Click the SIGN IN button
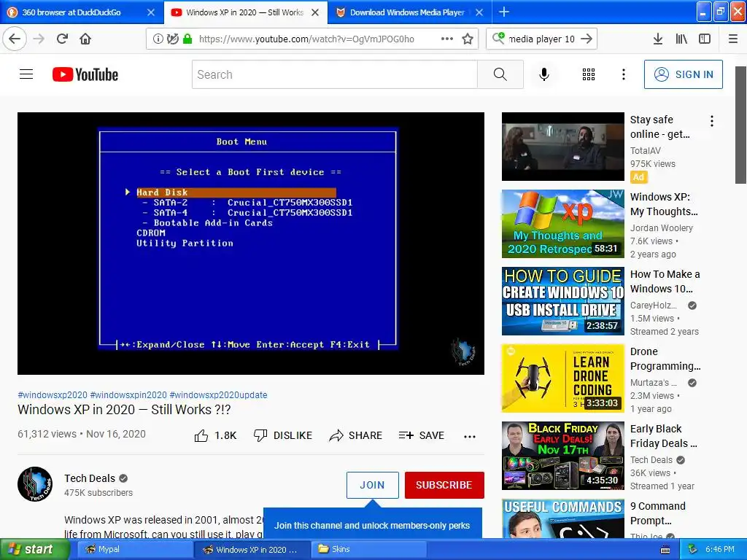 [683, 74]
